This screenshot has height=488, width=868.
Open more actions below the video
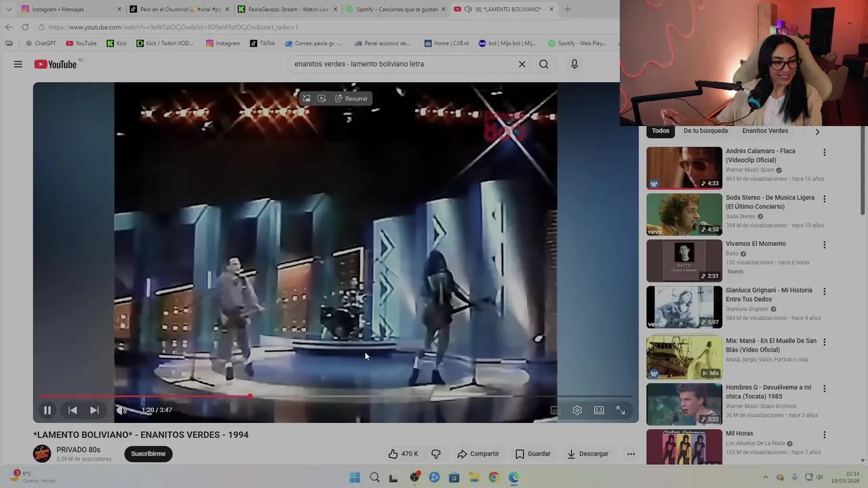(631, 453)
